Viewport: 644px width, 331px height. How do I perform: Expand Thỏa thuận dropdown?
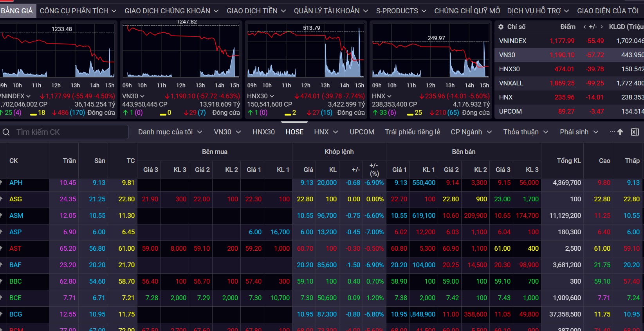525,132
